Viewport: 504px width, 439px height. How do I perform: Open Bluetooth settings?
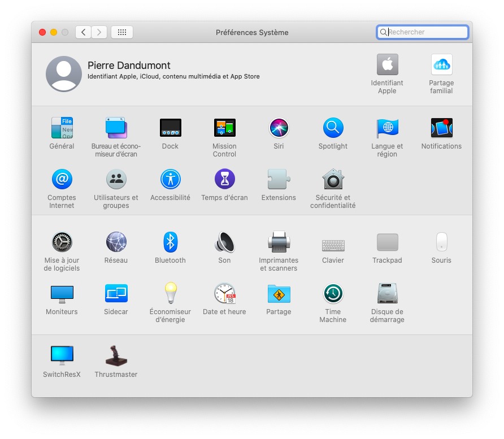[171, 242]
